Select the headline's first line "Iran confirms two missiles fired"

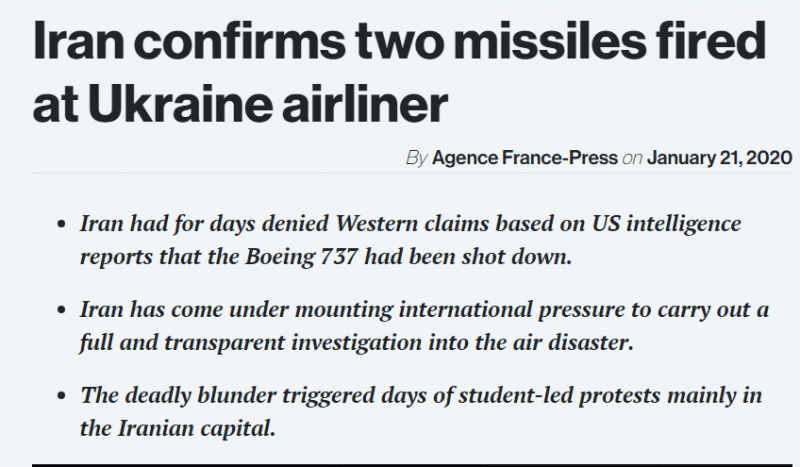click(x=399, y=41)
